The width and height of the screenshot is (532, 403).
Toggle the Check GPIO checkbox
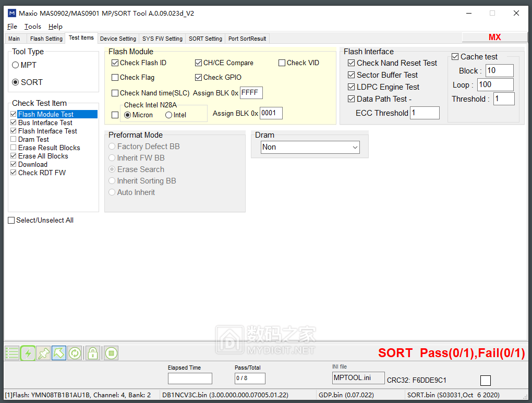point(199,77)
